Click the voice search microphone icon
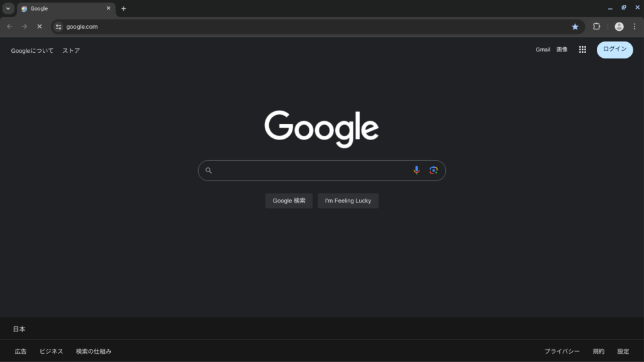Image resolution: width=644 pixels, height=362 pixels. [x=416, y=170]
